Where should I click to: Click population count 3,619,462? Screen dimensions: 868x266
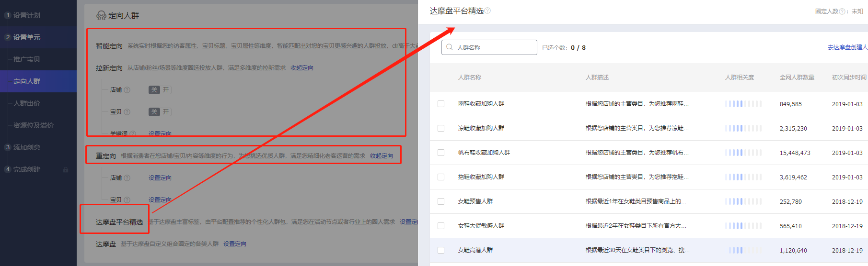click(x=793, y=177)
